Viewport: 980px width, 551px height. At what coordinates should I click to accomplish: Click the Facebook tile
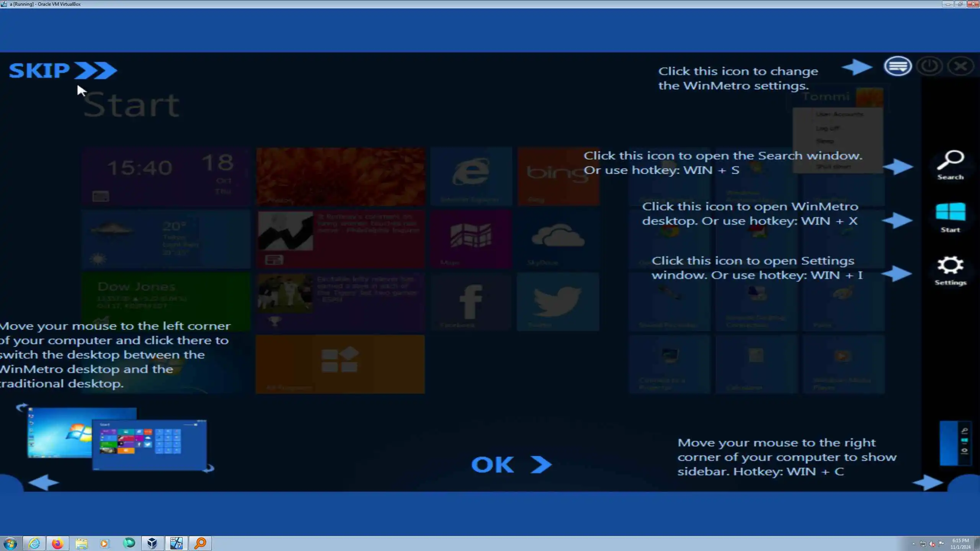[471, 302]
